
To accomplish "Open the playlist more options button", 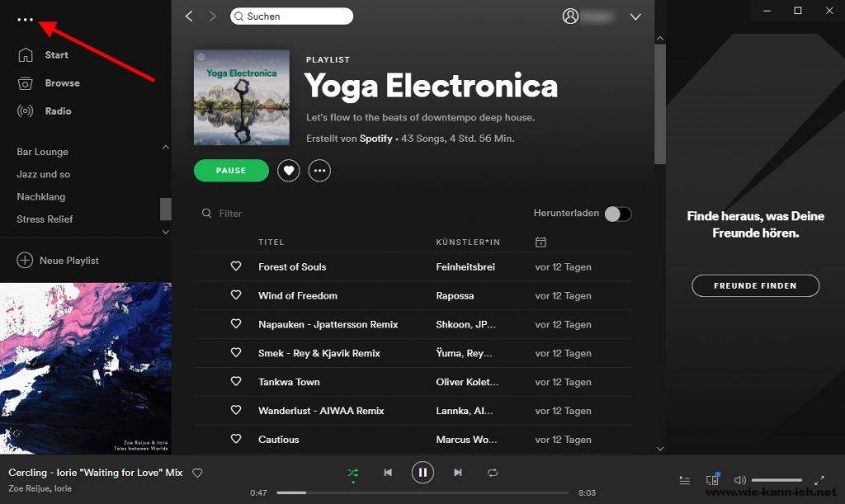I will pos(319,171).
